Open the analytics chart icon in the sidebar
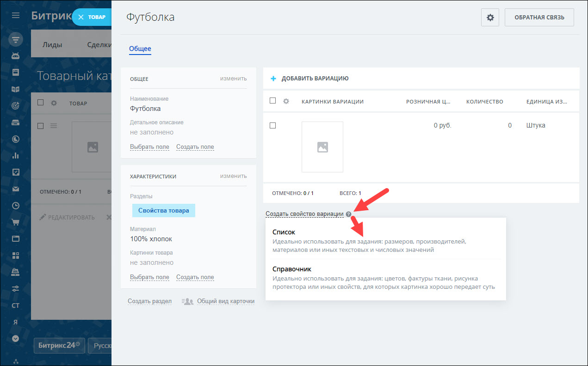 coord(15,155)
